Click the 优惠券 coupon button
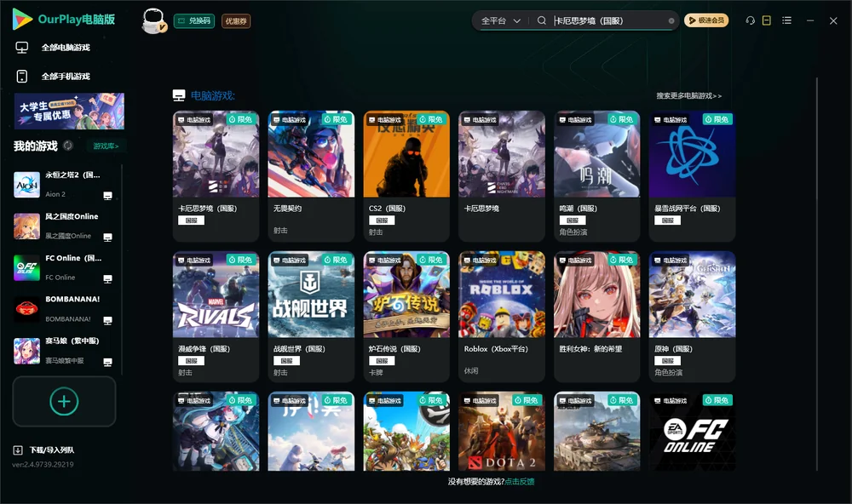The height and width of the screenshot is (504, 852). 236,21
